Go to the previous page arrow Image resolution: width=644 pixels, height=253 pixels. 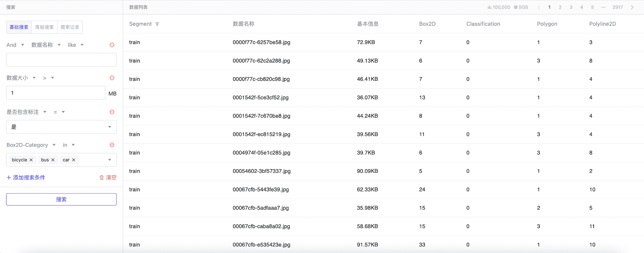[539, 7]
